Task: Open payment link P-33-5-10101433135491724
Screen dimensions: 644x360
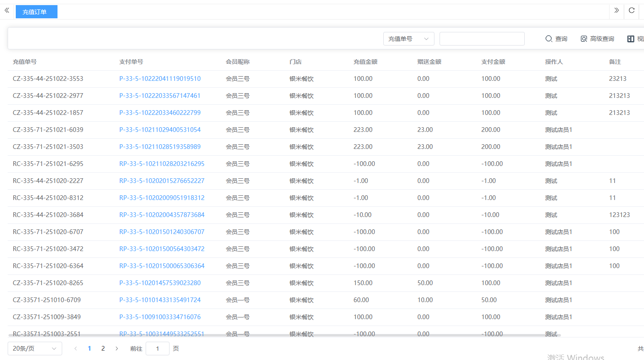Action: (x=160, y=300)
